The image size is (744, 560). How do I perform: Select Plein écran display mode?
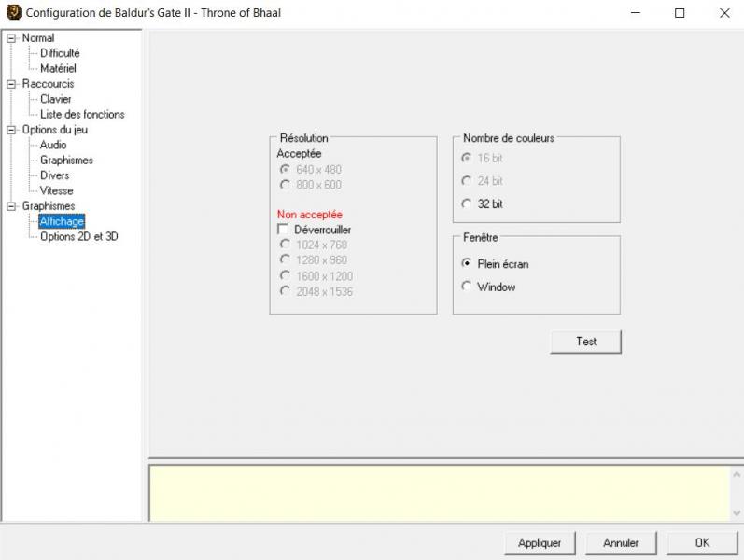tap(496, 264)
